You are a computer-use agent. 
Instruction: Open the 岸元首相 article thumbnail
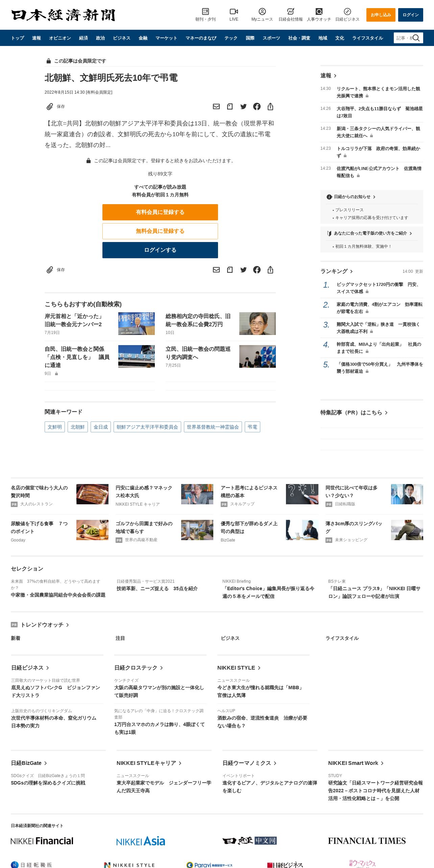pyautogui.click(x=137, y=324)
